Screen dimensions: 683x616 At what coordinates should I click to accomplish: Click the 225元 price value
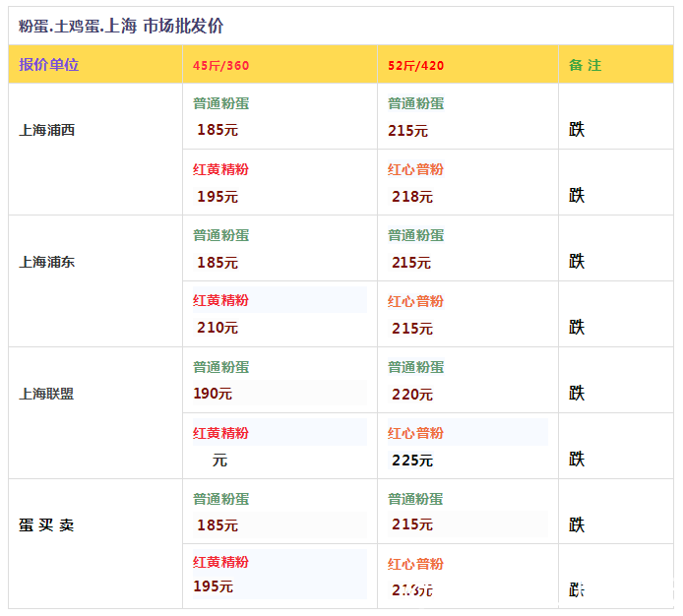[x=411, y=460]
